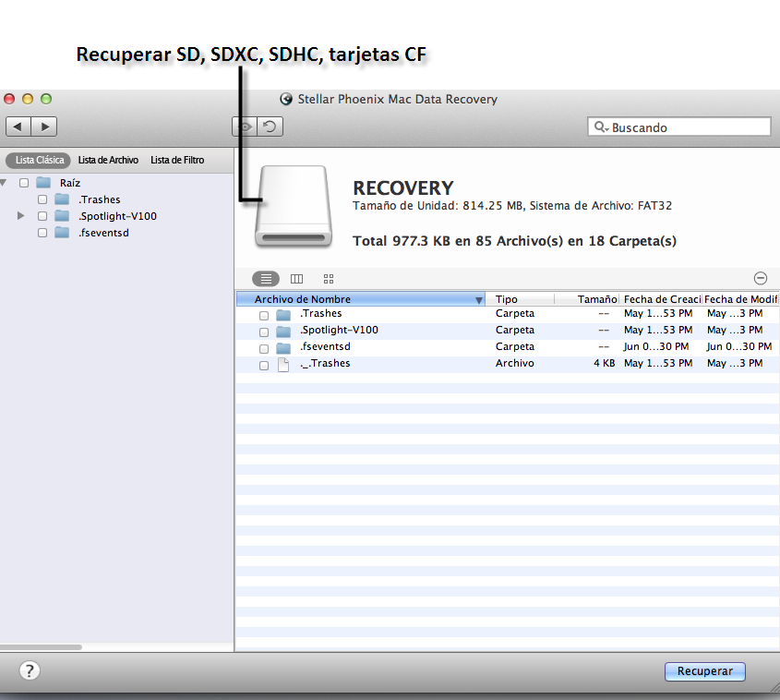780x700 pixels.
Task: Check .Spotlight-V100 checkbox in sidebar tree
Action: pos(42,216)
